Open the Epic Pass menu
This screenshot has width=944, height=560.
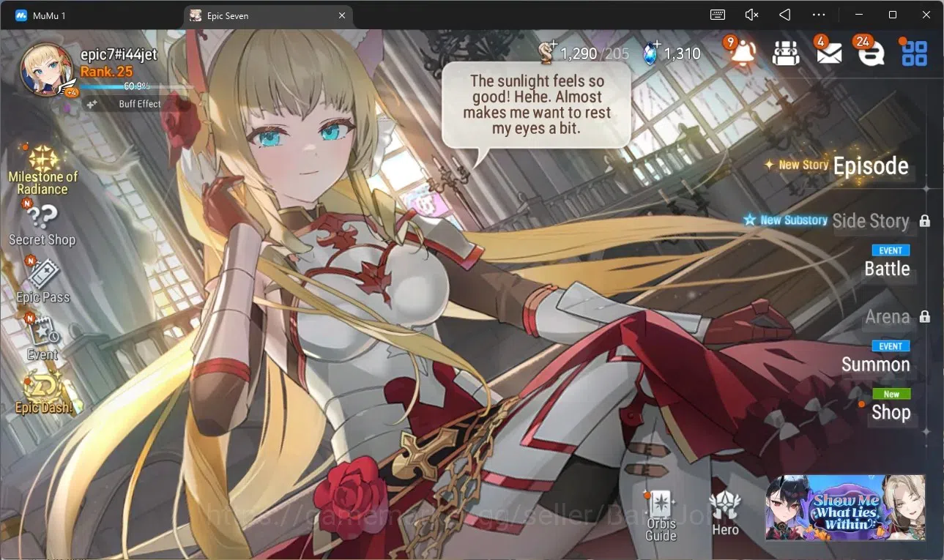tap(43, 281)
